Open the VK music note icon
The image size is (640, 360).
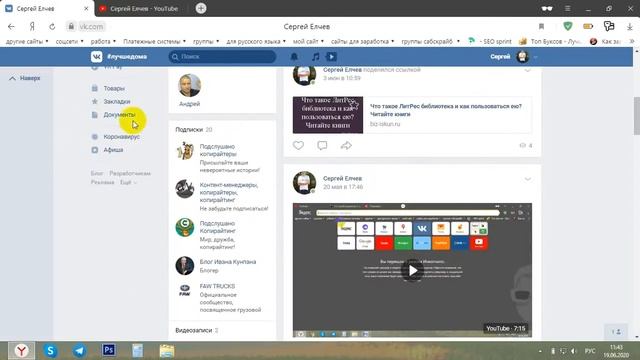[x=316, y=57]
